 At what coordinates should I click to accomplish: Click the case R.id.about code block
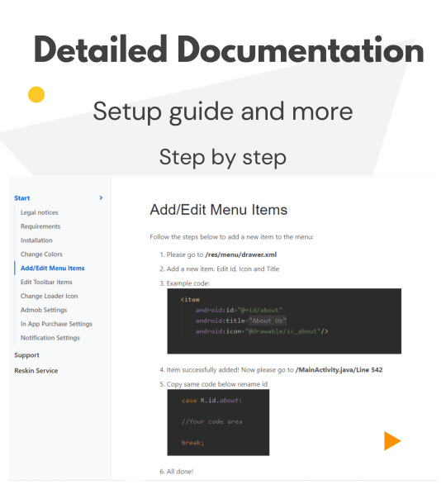click(x=218, y=422)
